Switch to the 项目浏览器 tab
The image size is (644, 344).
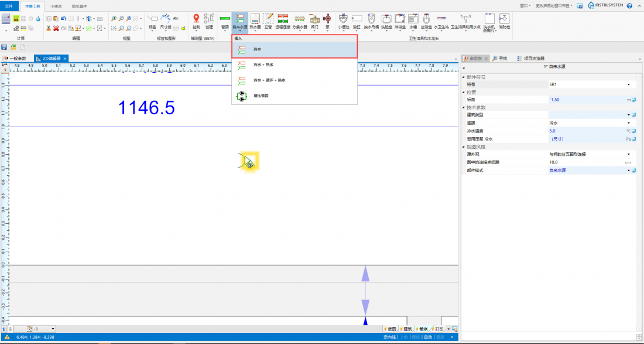(530, 58)
